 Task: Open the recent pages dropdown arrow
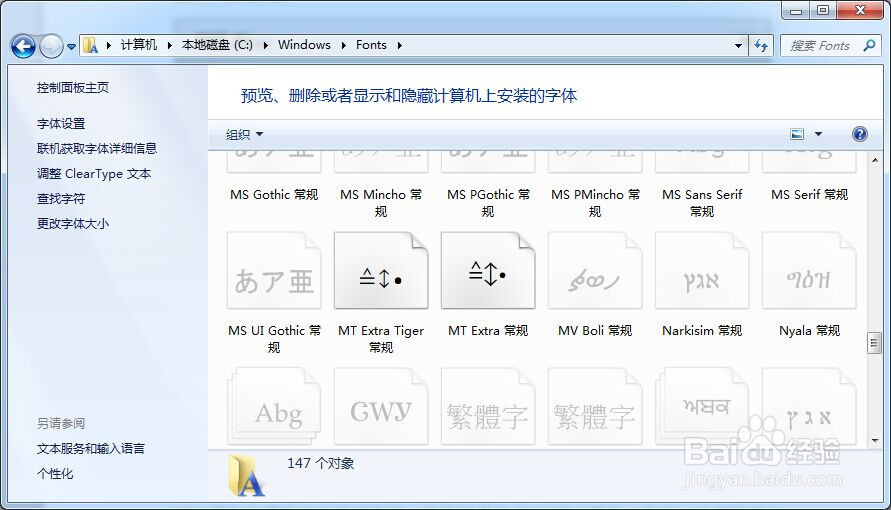(x=72, y=47)
